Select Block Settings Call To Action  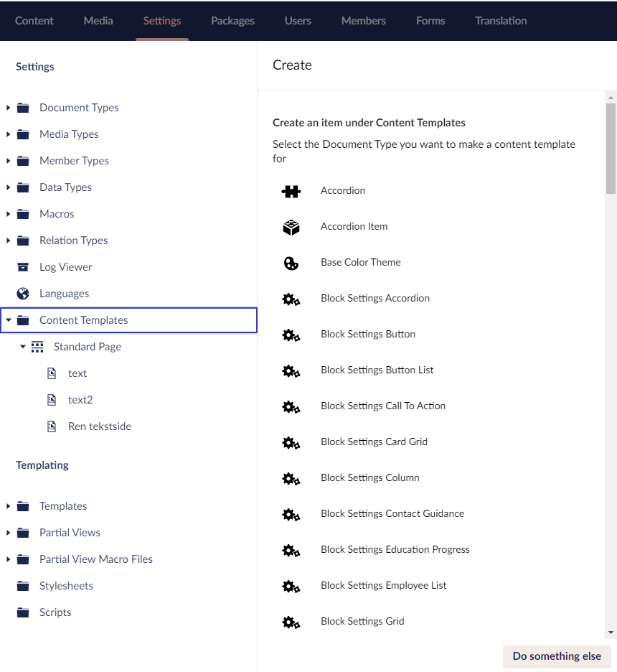[383, 406]
